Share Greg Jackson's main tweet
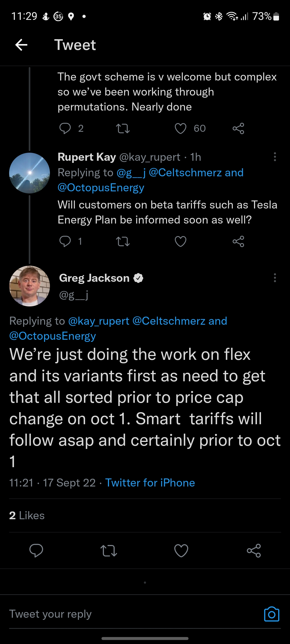This screenshot has height=644, width=290. pos(254,551)
